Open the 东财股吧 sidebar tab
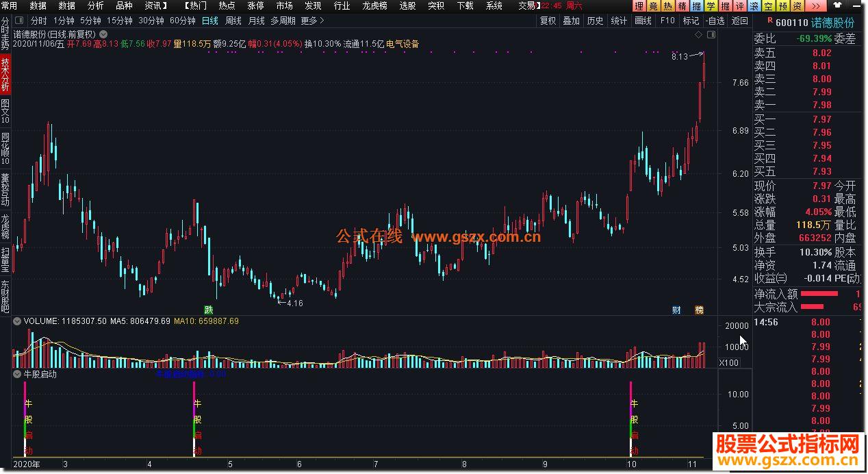Viewport: 868px width, 474px height. (5, 296)
